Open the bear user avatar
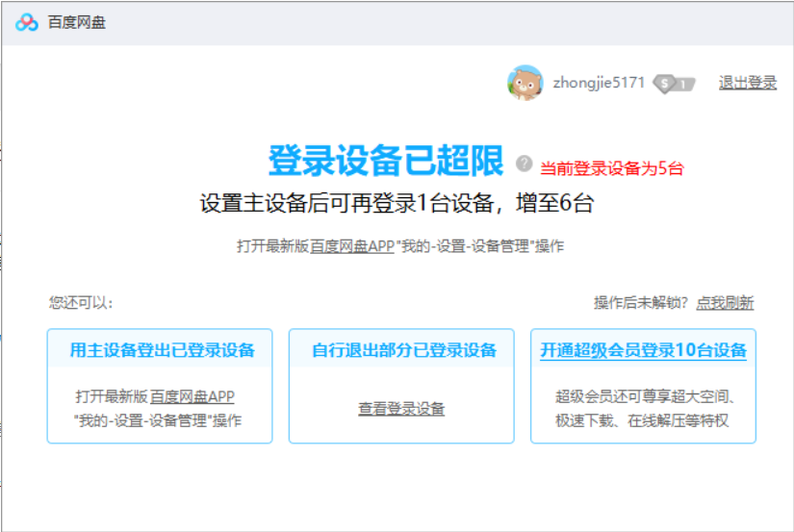The height and width of the screenshot is (532, 794). (x=525, y=83)
